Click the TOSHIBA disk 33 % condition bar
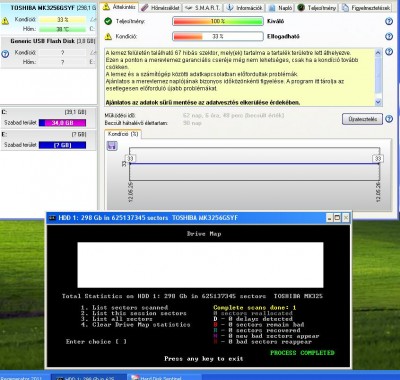The height and width of the screenshot is (380, 400). click(62, 20)
